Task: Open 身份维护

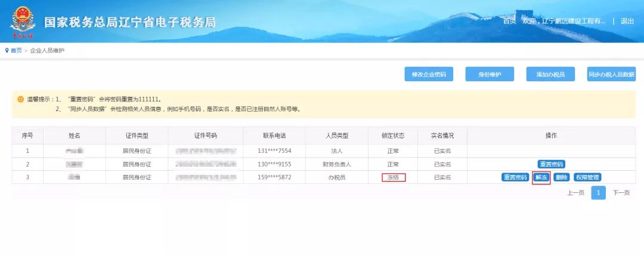Action: [x=490, y=75]
